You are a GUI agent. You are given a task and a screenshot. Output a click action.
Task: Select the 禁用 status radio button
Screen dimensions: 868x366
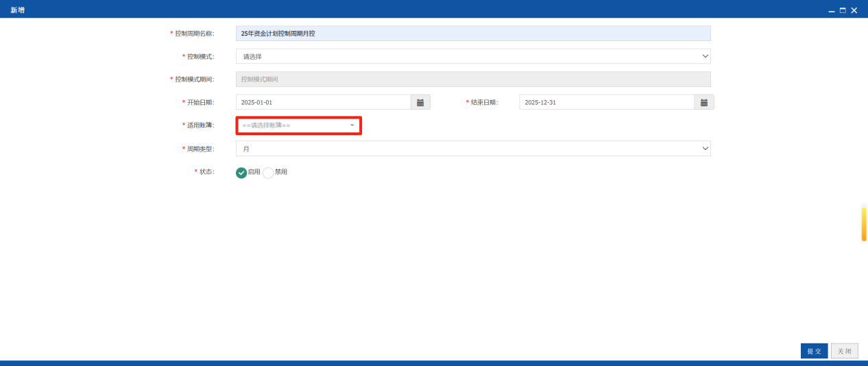pos(268,173)
